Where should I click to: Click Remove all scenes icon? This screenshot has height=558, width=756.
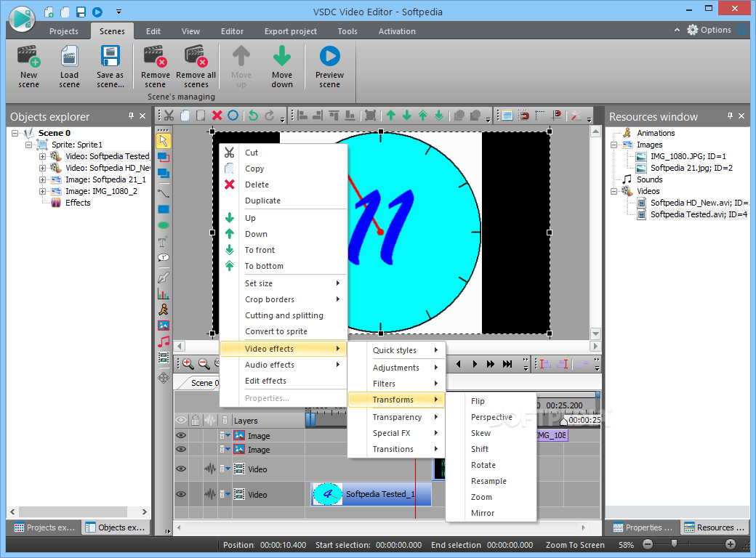[196, 57]
